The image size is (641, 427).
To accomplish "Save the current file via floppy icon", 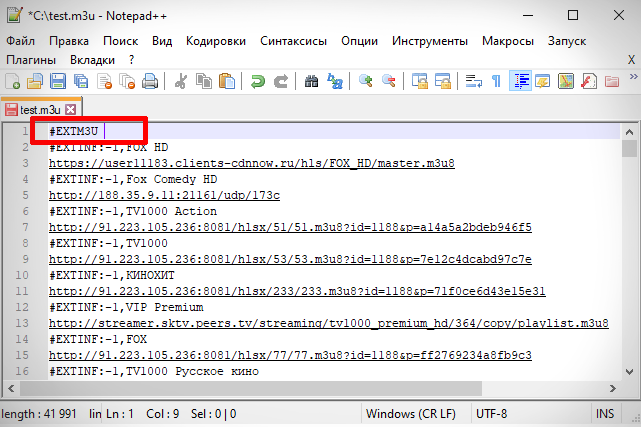I will point(58,81).
